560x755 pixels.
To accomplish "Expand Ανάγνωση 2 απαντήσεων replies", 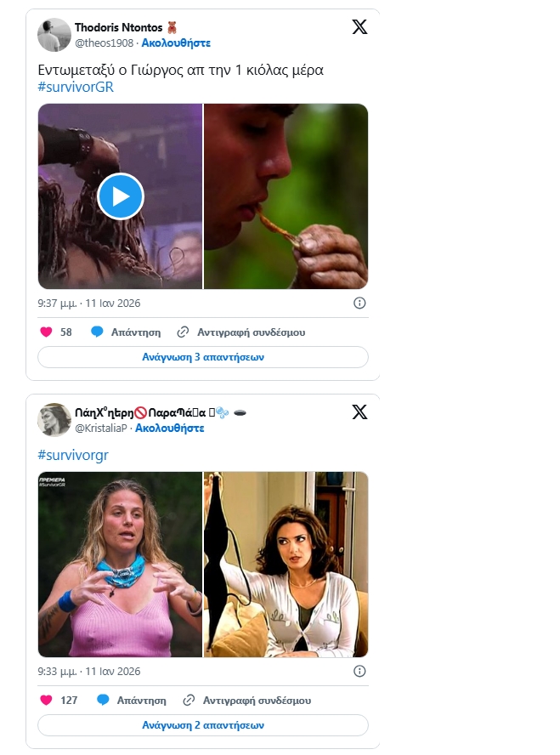I will [x=203, y=725].
